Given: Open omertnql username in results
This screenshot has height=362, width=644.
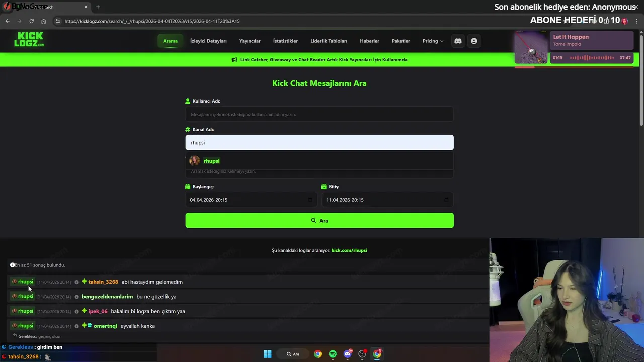Looking at the screenshot, I should pos(105,326).
